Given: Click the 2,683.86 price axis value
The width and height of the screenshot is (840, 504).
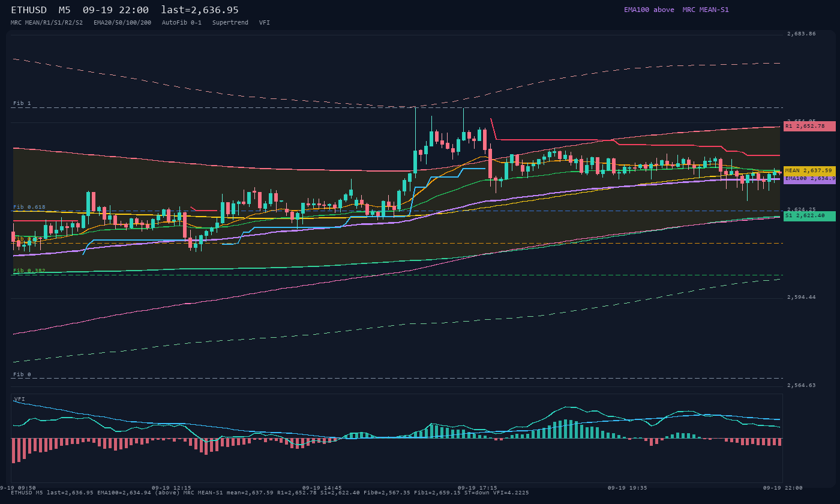Looking at the screenshot, I should [802, 34].
